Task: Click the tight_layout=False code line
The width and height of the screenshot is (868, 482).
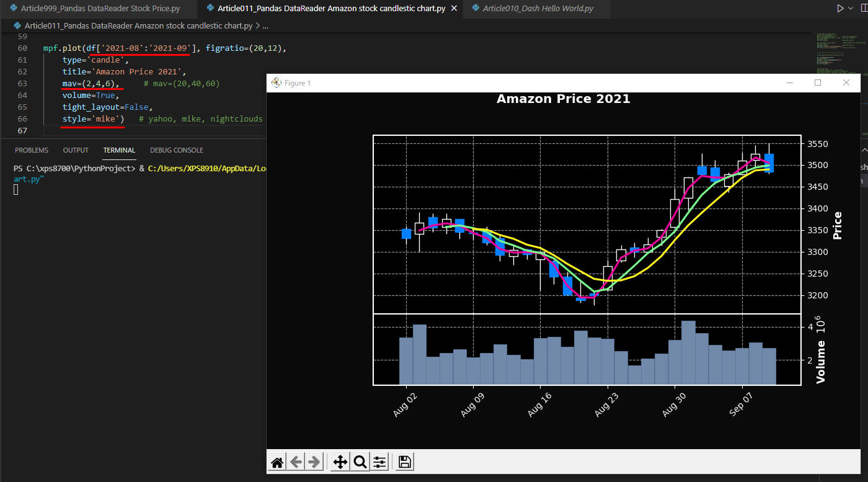Action: [x=107, y=107]
